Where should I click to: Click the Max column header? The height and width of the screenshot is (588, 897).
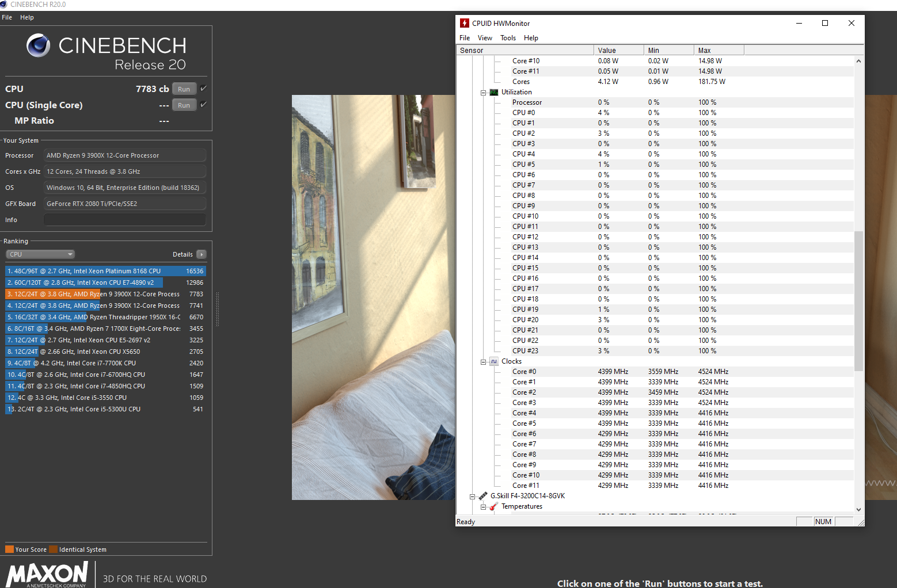(719, 50)
